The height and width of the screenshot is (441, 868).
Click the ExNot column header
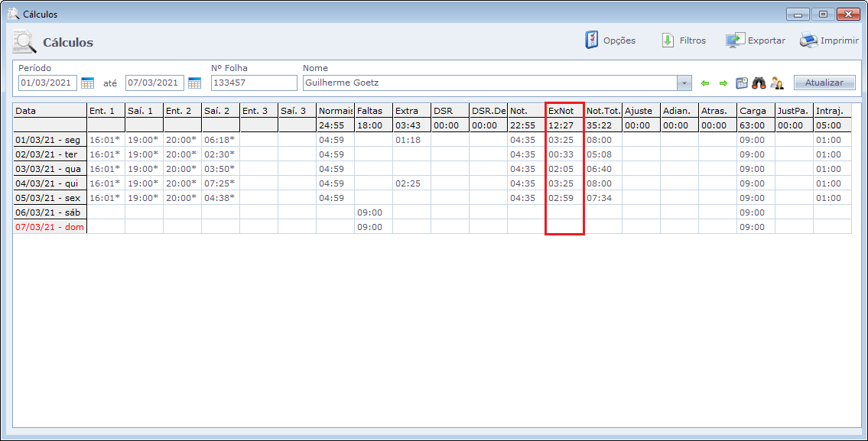pyautogui.click(x=564, y=111)
